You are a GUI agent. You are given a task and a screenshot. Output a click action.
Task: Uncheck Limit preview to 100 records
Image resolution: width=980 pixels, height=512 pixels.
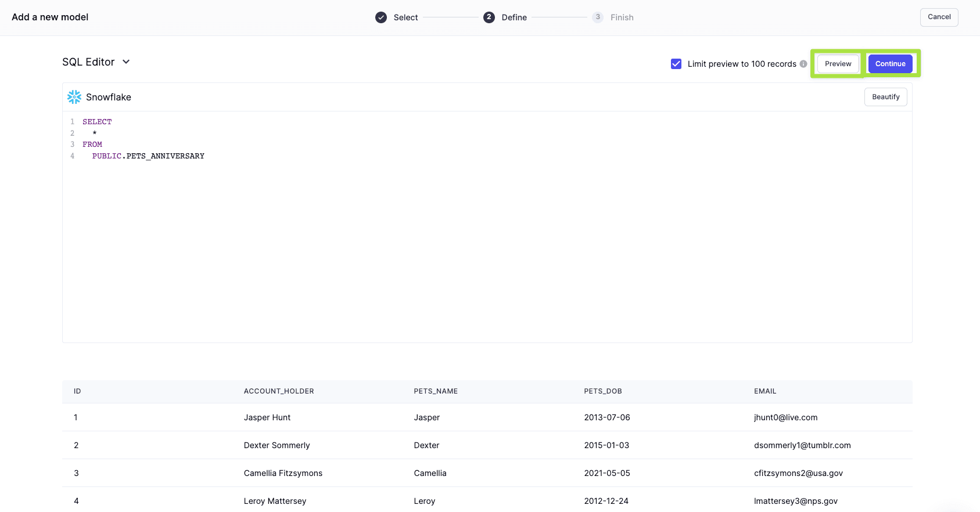pos(676,64)
